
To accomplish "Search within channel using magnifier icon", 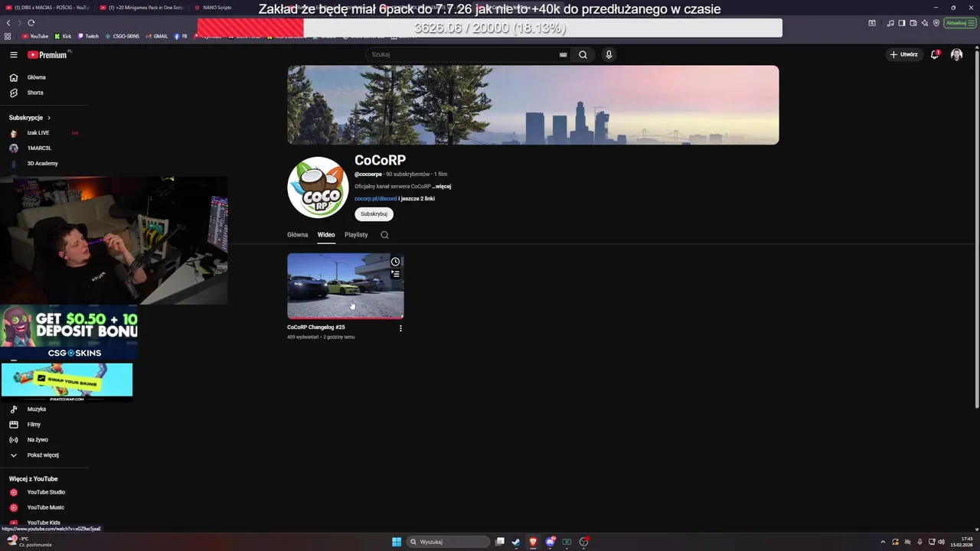I will point(384,235).
